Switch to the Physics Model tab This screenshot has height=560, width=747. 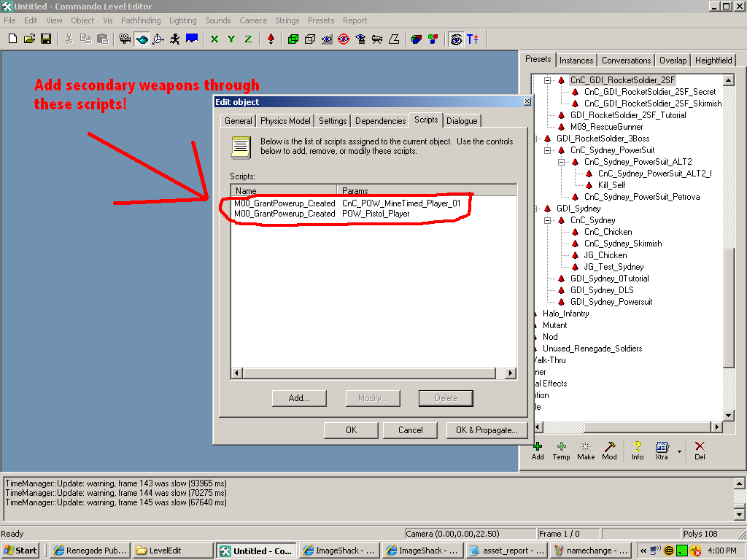coord(285,120)
